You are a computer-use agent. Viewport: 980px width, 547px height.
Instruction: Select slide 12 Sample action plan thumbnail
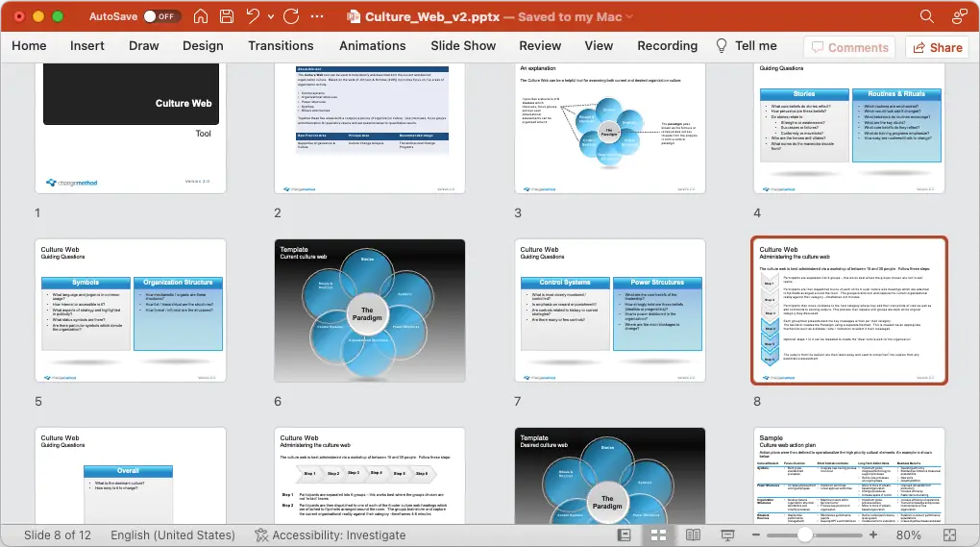point(849,476)
